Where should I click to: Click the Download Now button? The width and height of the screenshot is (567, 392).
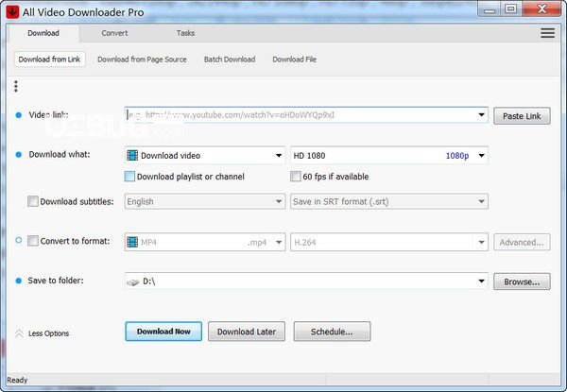point(163,332)
